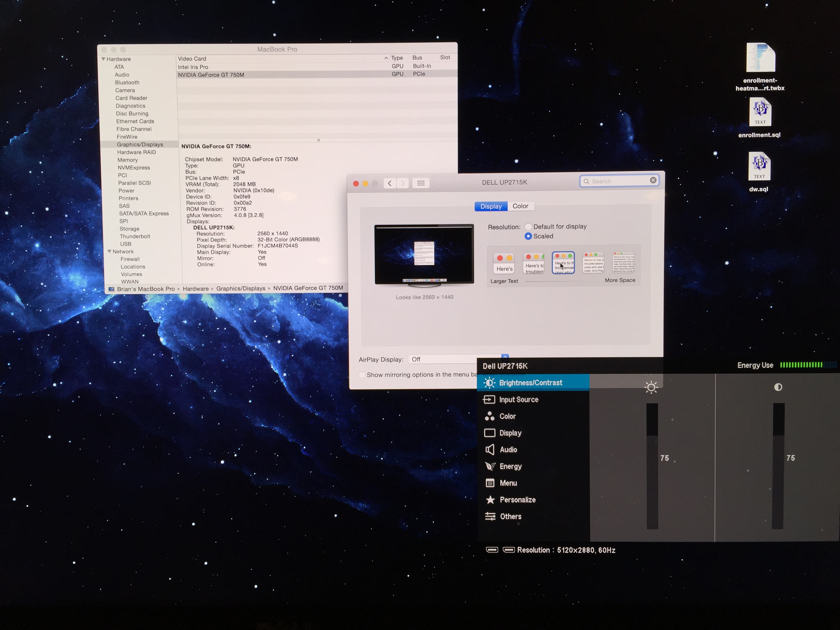Viewport: 840px width, 630px height.
Task: Select the Input Source icon in Dell menu
Action: pos(489,399)
